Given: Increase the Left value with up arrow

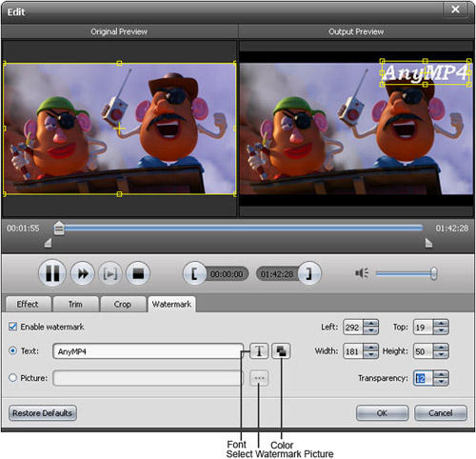Looking at the screenshot, I should pyautogui.click(x=370, y=323).
